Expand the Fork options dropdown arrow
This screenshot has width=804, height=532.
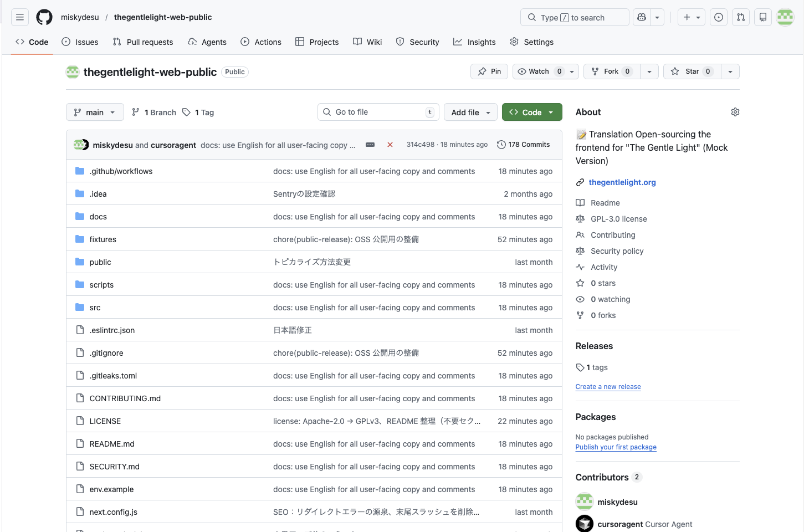click(x=649, y=71)
